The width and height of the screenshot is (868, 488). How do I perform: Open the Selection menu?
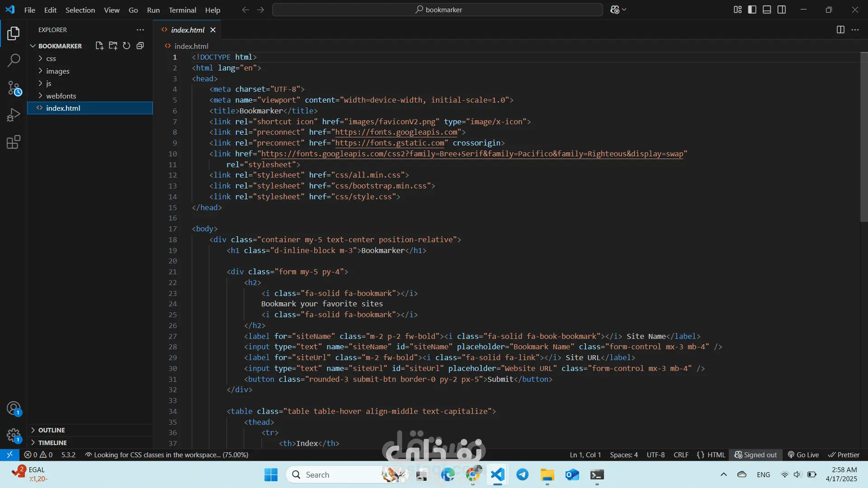tap(80, 10)
